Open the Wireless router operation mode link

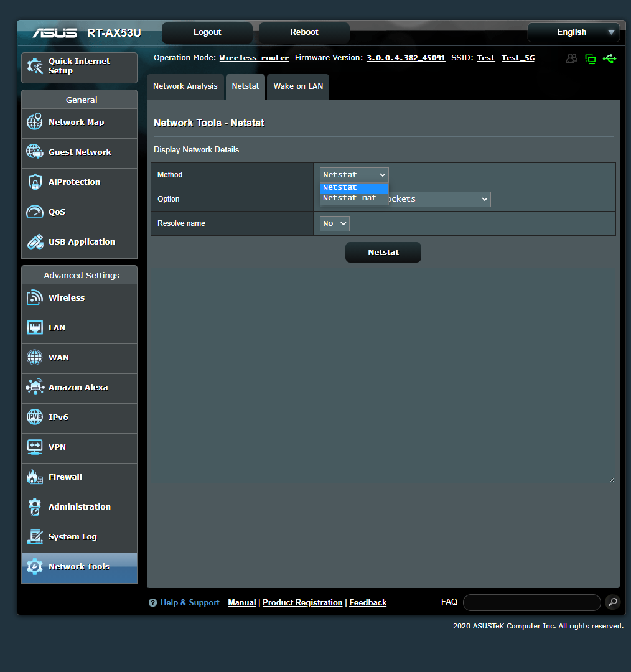[x=254, y=58]
